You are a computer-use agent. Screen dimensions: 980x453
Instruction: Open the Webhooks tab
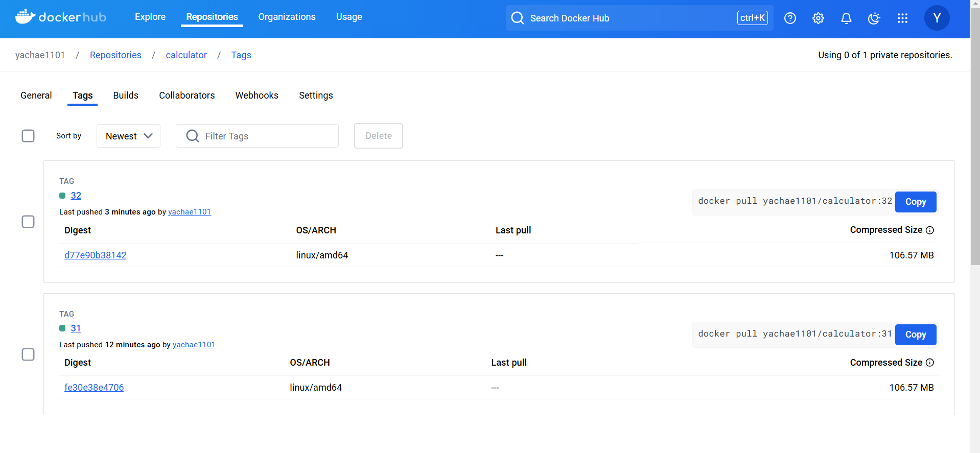pos(257,96)
